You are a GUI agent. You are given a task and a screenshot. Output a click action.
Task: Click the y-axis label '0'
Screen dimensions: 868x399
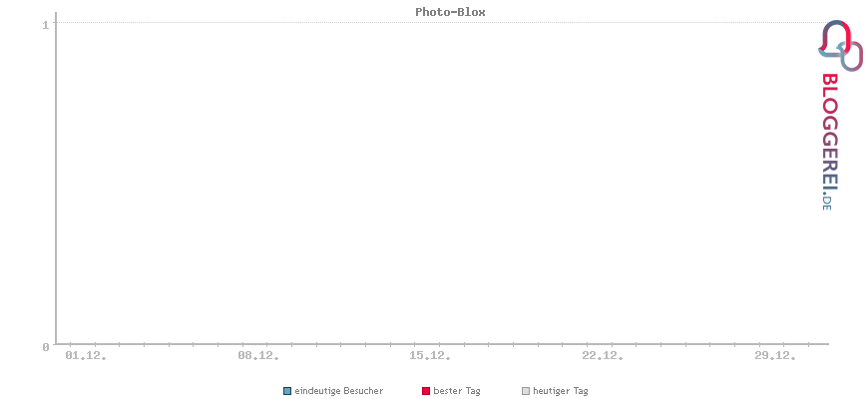[x=45, y=347]
